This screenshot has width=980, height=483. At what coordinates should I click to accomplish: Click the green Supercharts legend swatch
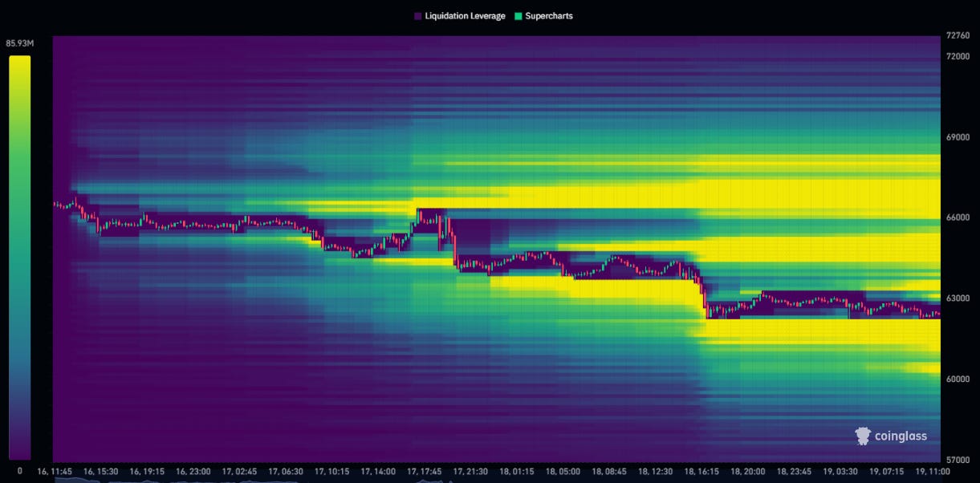click(x=518, y=16)
